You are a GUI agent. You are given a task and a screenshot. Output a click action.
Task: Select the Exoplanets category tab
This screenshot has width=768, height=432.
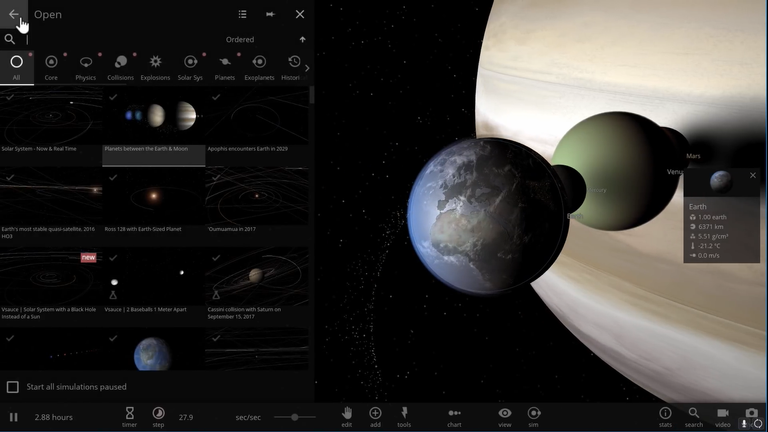click(260, 67)
